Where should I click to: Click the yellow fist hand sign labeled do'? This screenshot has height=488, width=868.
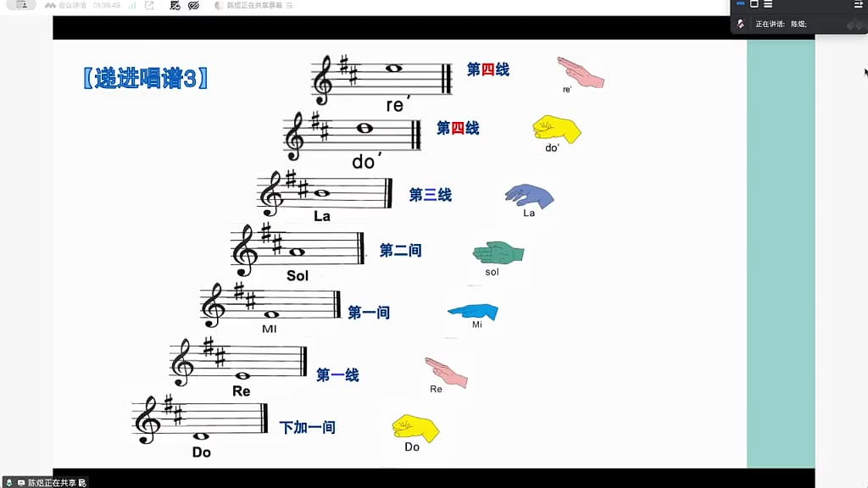click(556, 130)
